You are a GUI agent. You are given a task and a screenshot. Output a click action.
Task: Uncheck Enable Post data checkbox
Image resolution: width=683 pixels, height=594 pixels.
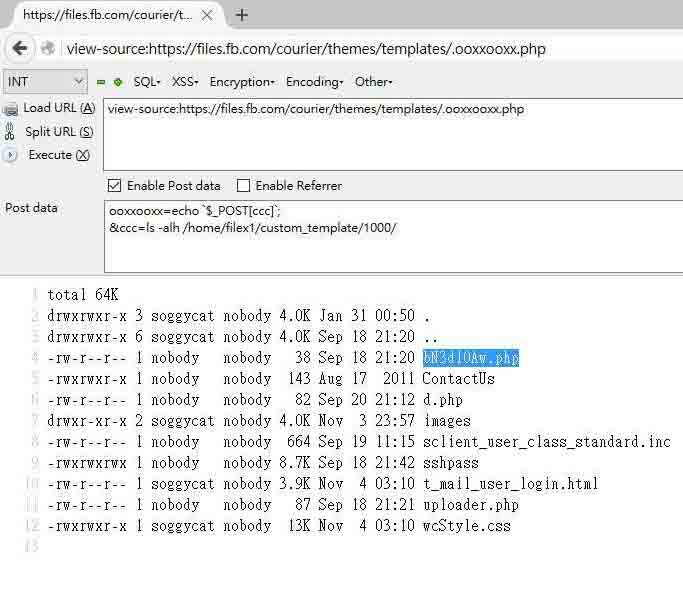tap(114, 186)
